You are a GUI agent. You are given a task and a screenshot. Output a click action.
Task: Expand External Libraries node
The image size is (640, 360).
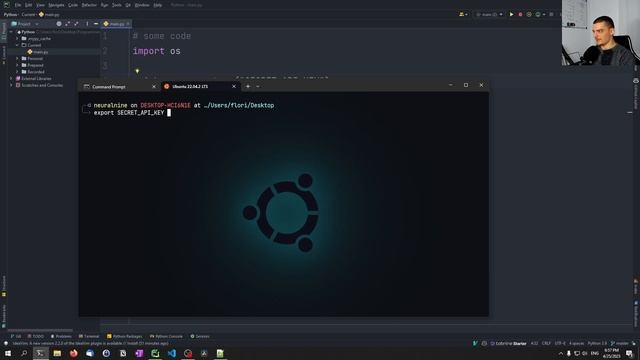[x=11, y=78]
